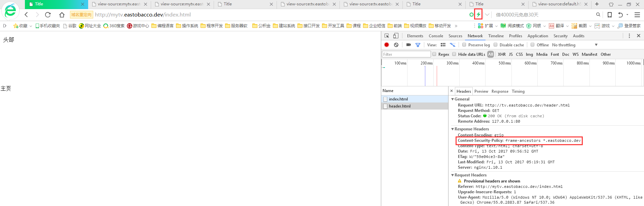Select the DevTools inspect element icon
This screenshot has height=206, width=644.
[387, 36]
